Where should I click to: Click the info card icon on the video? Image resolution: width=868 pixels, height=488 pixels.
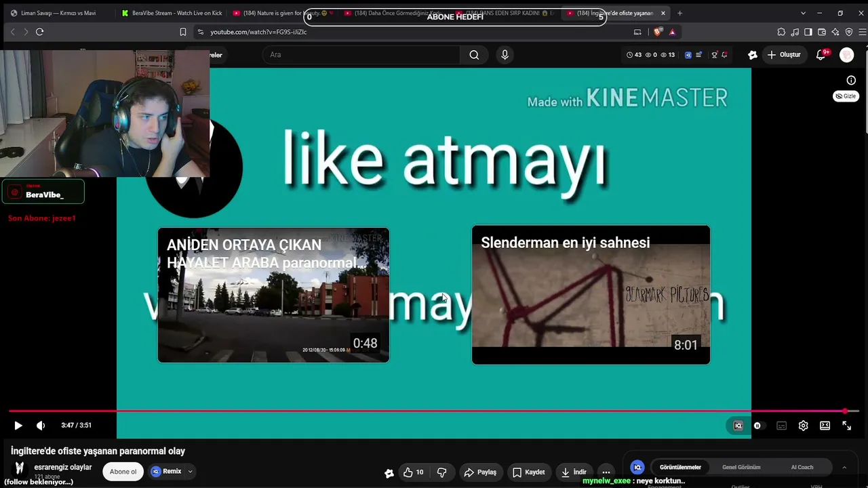pos(851,81)
